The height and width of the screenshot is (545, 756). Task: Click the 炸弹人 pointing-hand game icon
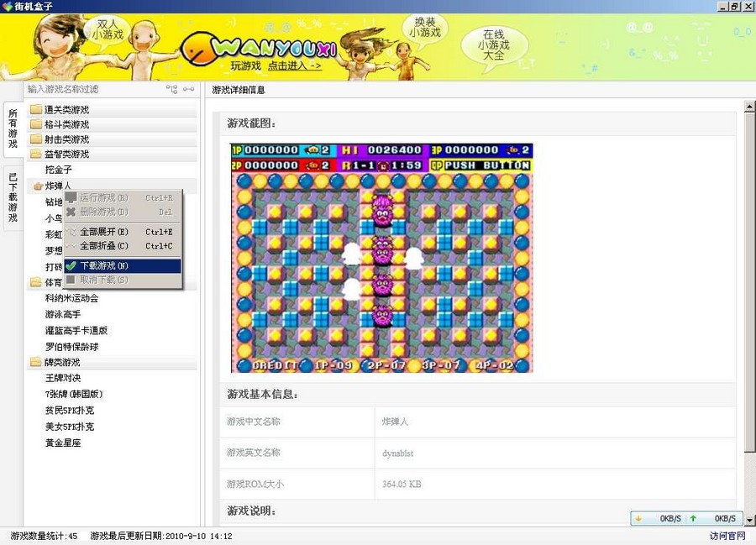coord(37,186)
